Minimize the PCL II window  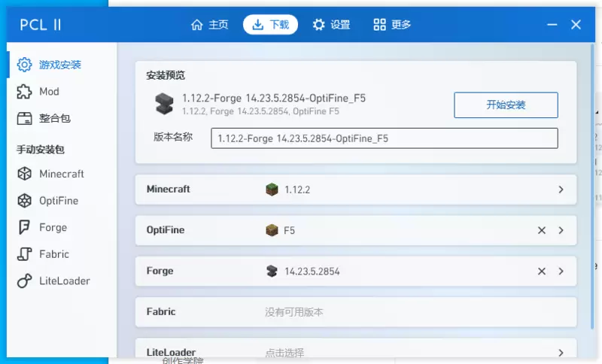tap(552, 25)
